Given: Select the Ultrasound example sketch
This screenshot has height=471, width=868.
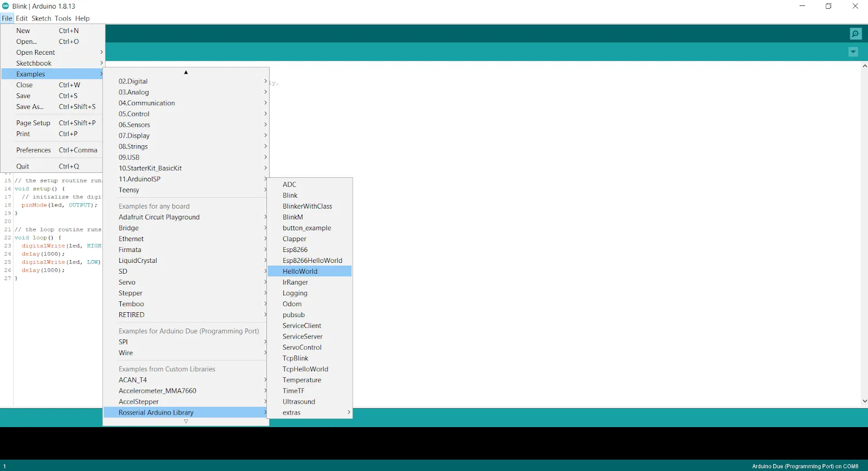Looking at the screenshot, I should (299, 402).
